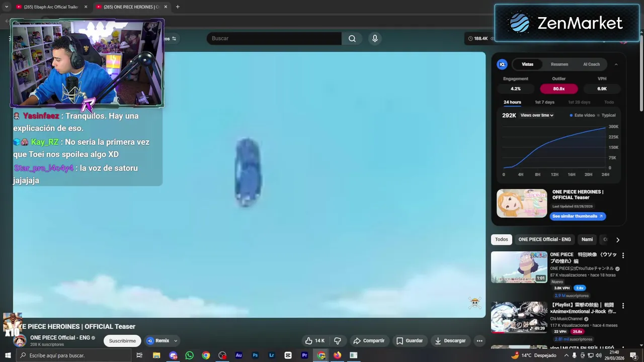Click See similar thumbnails button

coord(578,216)
